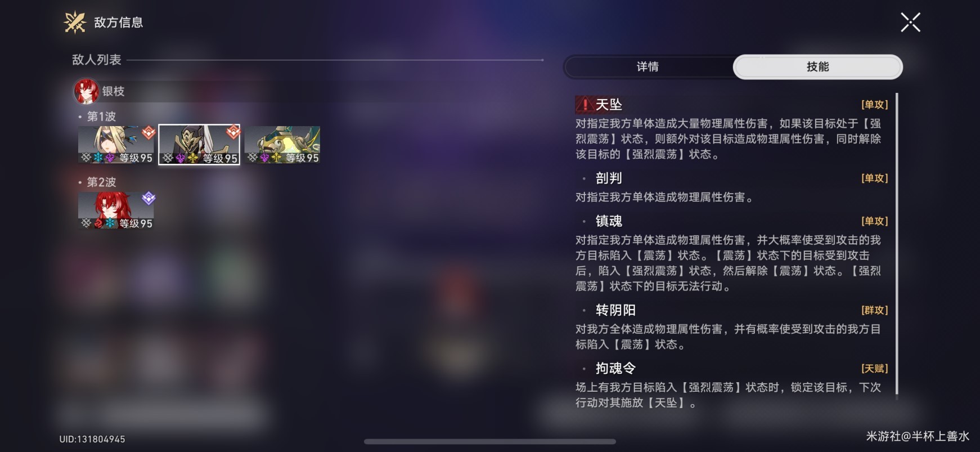Select the red-haired boss thumbnail in 第2波
This screenshot has width=980, height=452.
[x=116, y=210]
